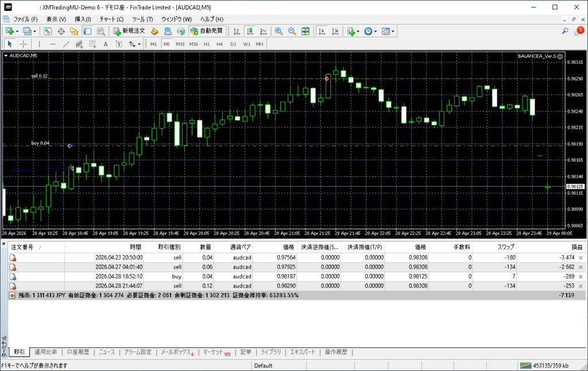This screenshot has width=588, height=371.
Task: Click the 新規注文 new order button
Action: [129, 31]
